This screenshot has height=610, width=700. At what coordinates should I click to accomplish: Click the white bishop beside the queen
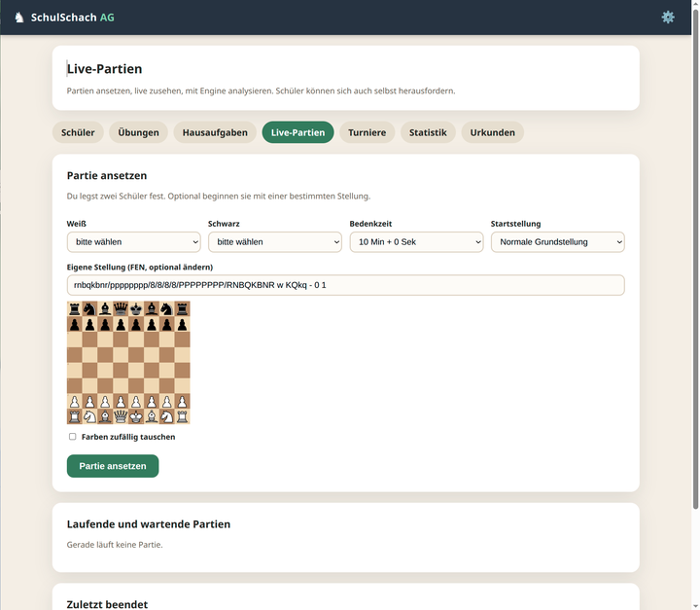pos(105,416)
